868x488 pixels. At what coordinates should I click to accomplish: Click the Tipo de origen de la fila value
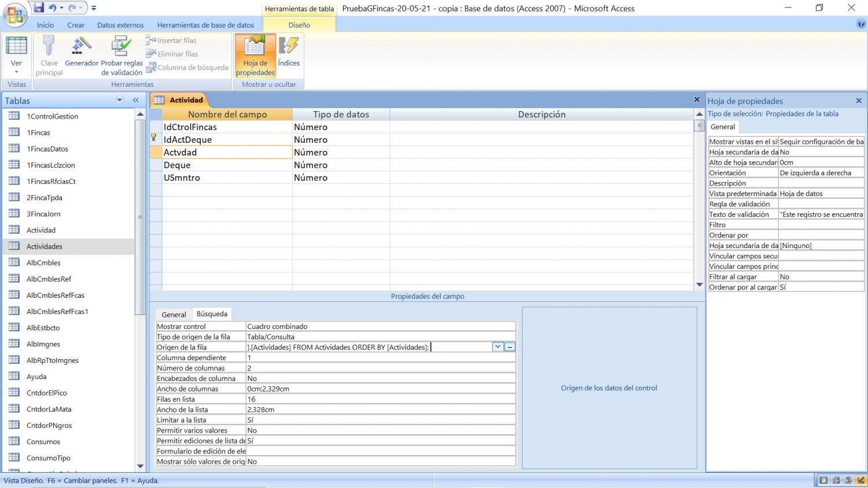380,337
